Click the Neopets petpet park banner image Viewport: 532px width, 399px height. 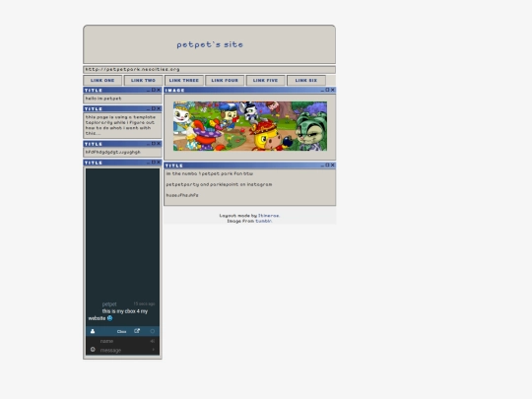point(250,126)
